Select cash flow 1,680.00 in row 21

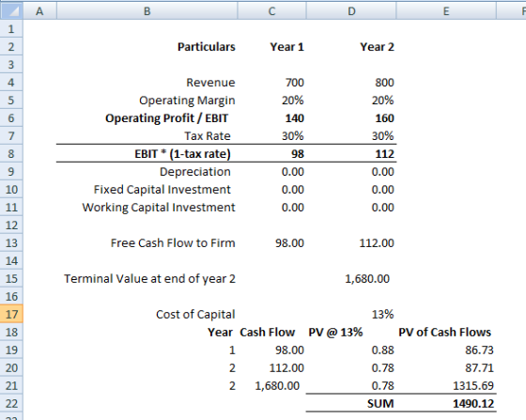(x=277, y=386)
